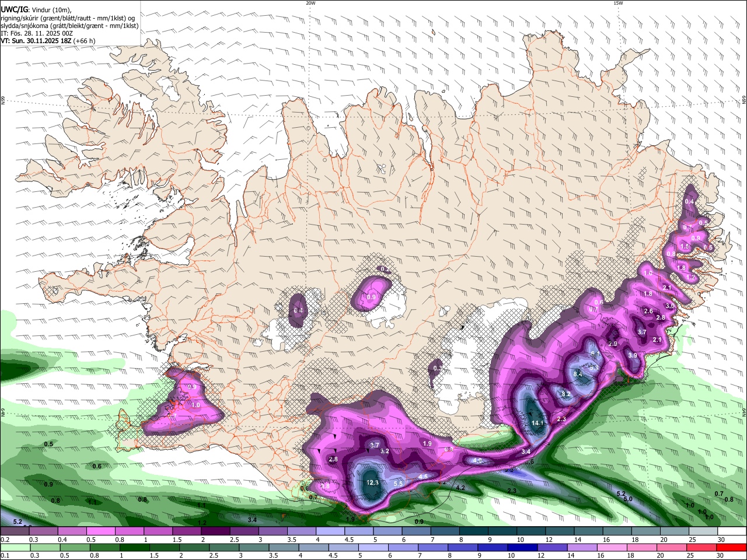Image resolution: width=747 pixels, height=560 pixels.
Task: Click the 8.2 snowfall value on the map
Action: pyautogui.click(x=566, y=394)
